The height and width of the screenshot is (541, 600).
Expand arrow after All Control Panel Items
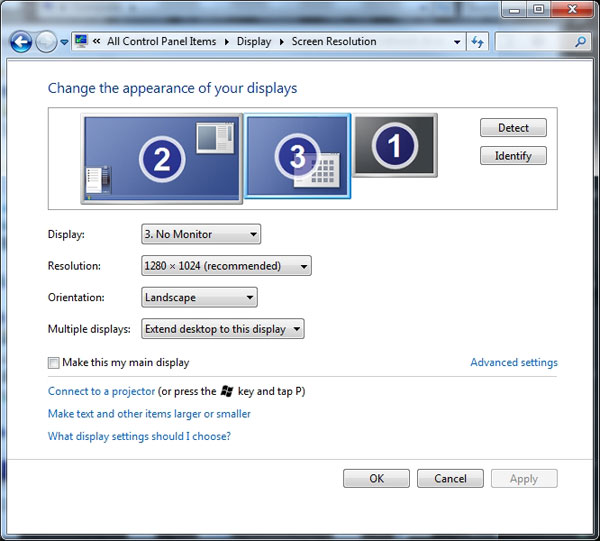point(227,42)
